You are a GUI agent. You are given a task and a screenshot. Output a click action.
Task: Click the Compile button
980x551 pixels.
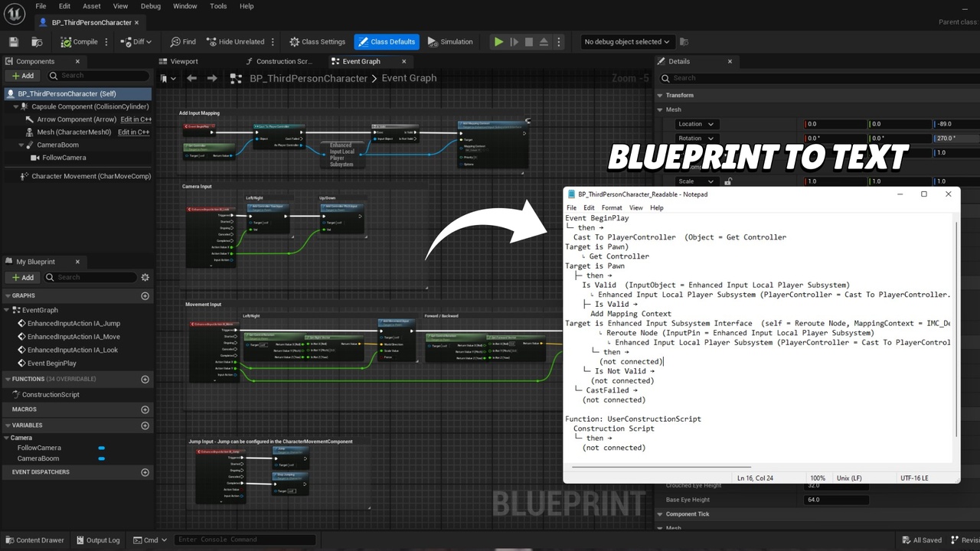[80, 42]
